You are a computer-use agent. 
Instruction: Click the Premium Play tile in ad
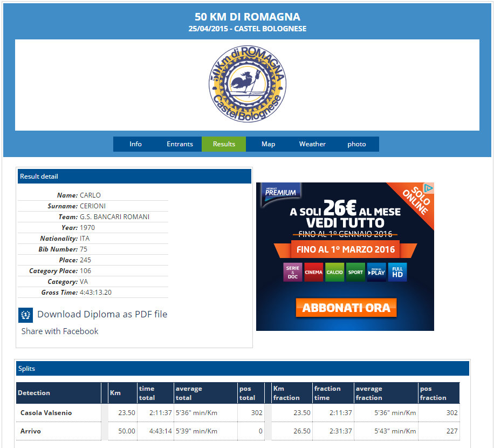click(376, 272)
